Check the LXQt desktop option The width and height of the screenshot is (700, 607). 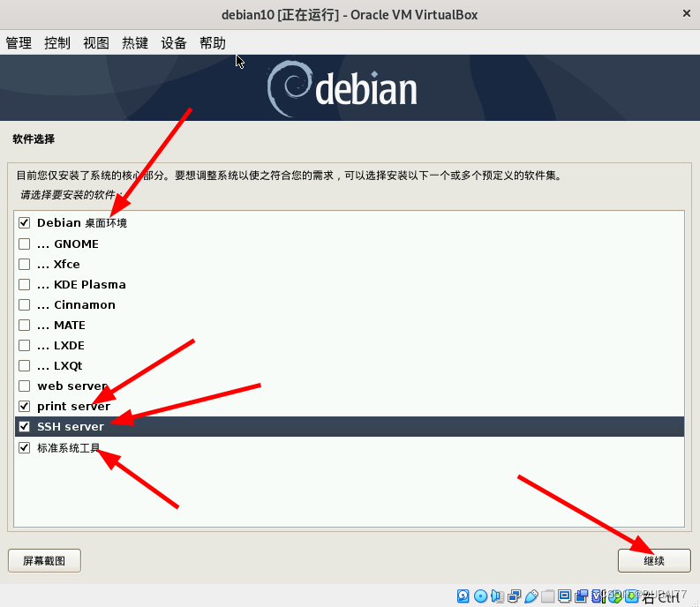(24, 365)
